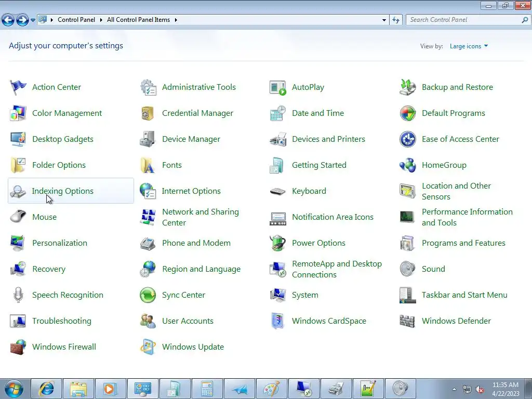This screenshot has height=399, width=532.
Task: Open the Getting Started link
Action: coord(319,165)
